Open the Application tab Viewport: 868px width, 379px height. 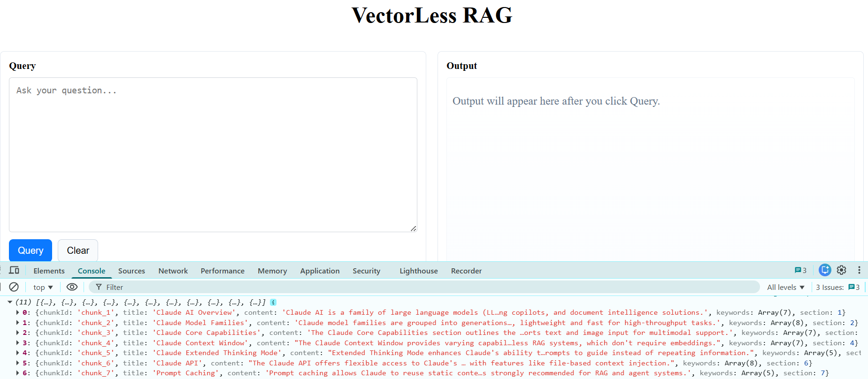coord(320,271)
